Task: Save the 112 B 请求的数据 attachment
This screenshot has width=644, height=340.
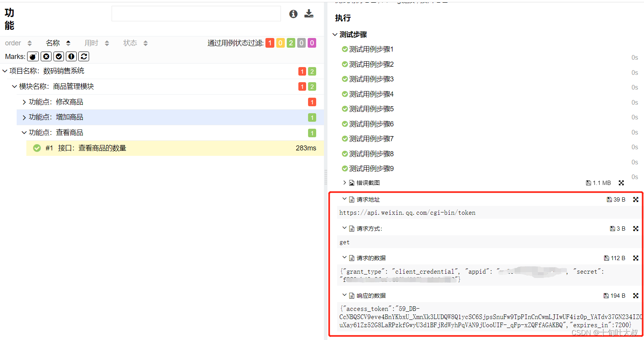Action: pyautogui.click(x=615, y=258)
